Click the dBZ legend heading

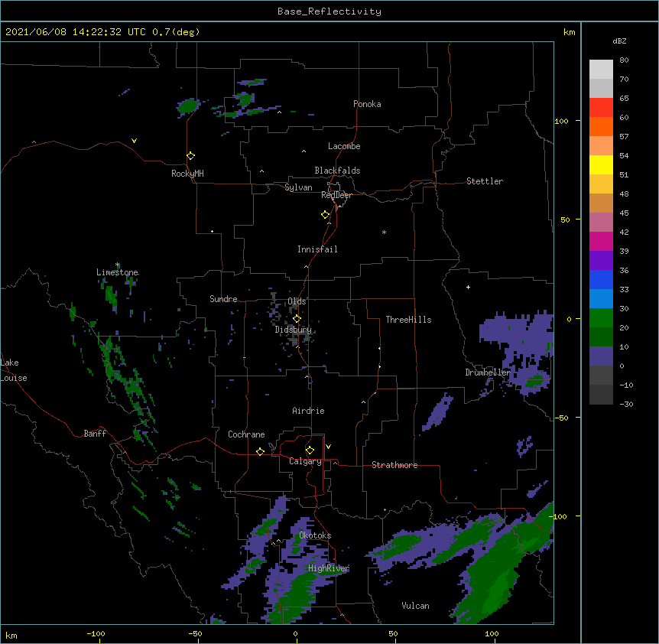619,41
